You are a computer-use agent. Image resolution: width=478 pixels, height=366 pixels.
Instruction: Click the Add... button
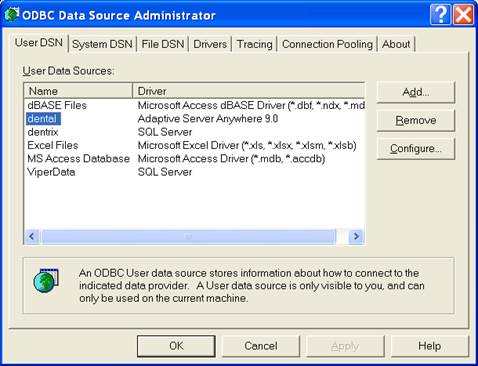(x=415, y=92)
